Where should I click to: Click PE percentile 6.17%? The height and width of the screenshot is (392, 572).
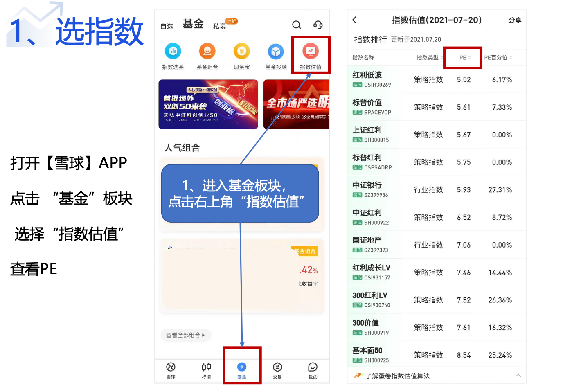502,80
